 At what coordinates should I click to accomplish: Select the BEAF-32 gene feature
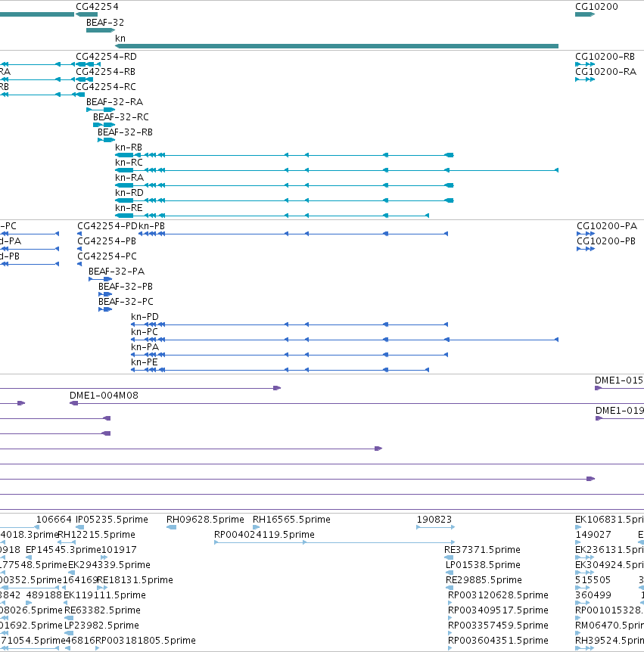point(100,30)
